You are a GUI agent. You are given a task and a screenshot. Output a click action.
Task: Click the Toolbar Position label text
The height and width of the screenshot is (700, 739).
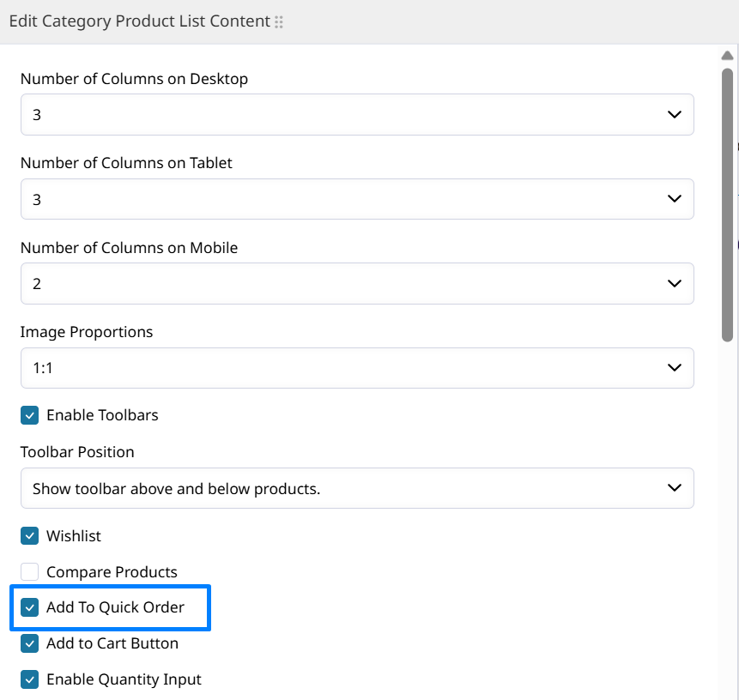[x=77, y=452]
